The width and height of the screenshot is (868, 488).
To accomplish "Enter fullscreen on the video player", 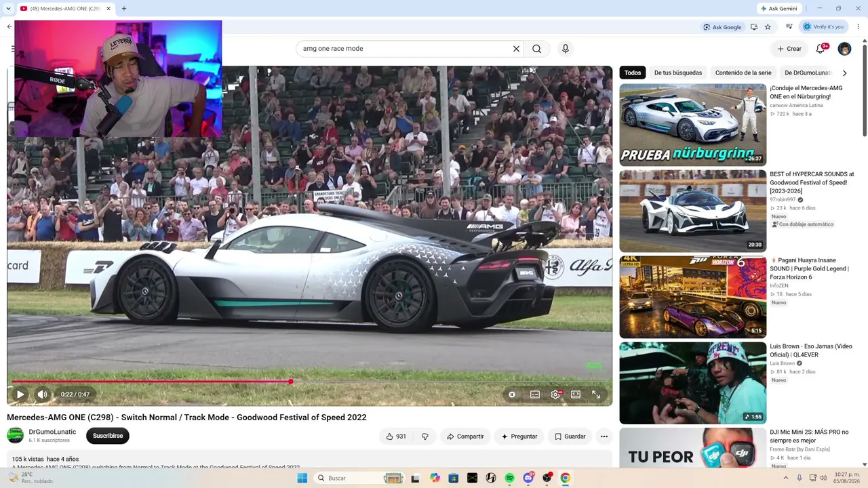I will click(x=596, y=394).
